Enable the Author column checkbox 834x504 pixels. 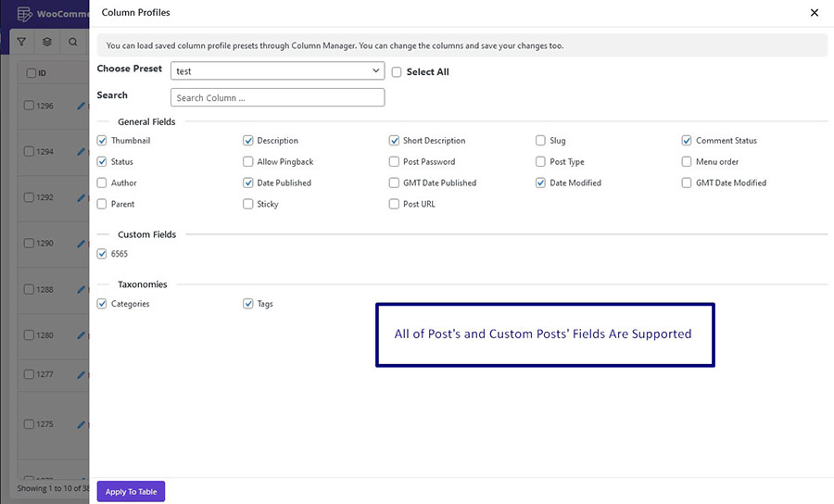click(102, 183)
